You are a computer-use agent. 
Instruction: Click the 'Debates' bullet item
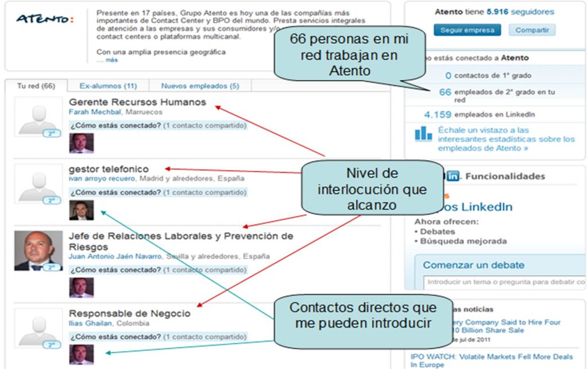tap(437, 232)
